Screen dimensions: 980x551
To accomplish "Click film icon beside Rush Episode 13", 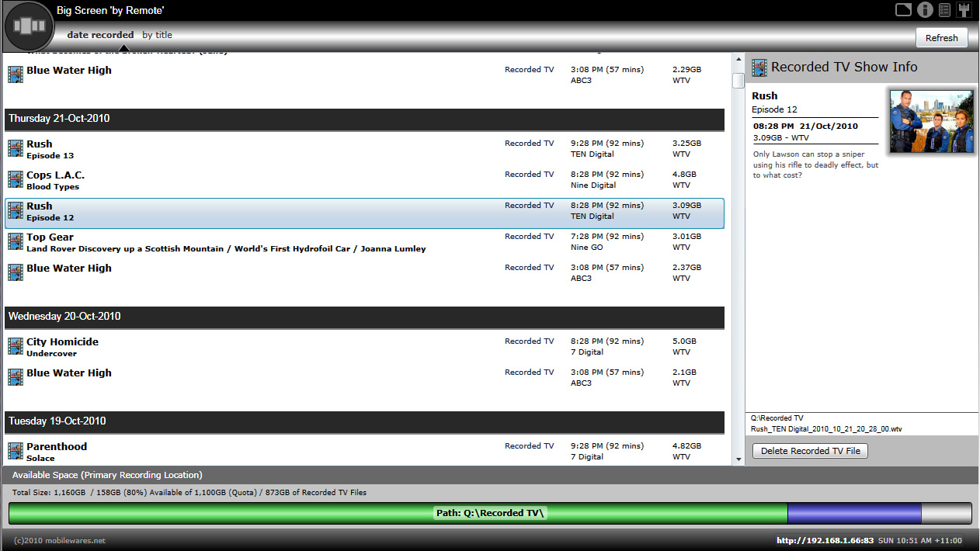I will click(16, 148).
